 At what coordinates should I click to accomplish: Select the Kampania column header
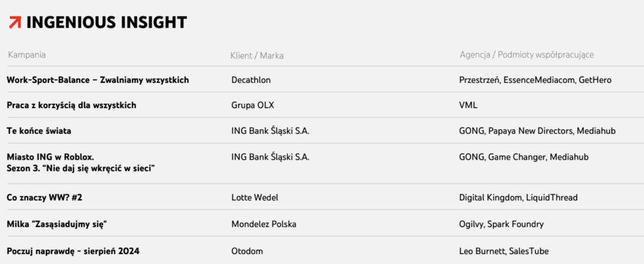[x=26, y=55]
